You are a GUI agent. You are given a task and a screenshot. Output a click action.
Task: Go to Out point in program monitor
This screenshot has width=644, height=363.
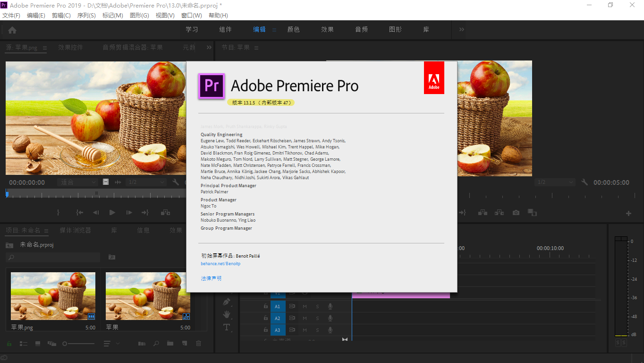463,213
